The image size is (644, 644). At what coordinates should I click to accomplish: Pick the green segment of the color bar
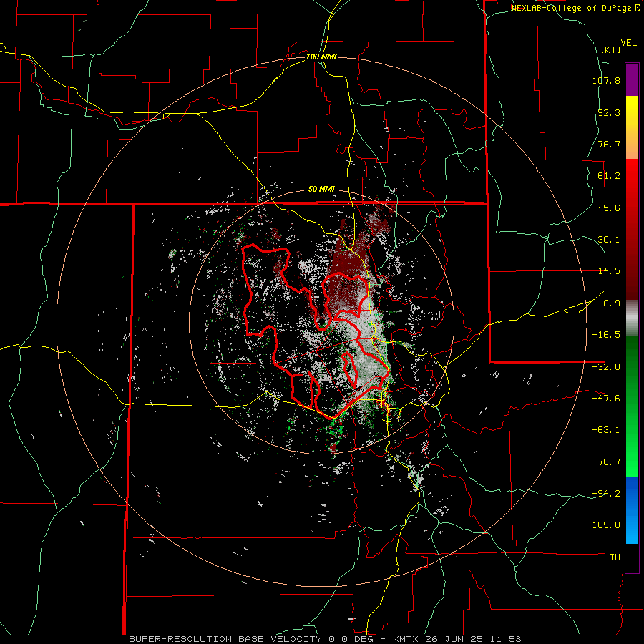point(632,406)
